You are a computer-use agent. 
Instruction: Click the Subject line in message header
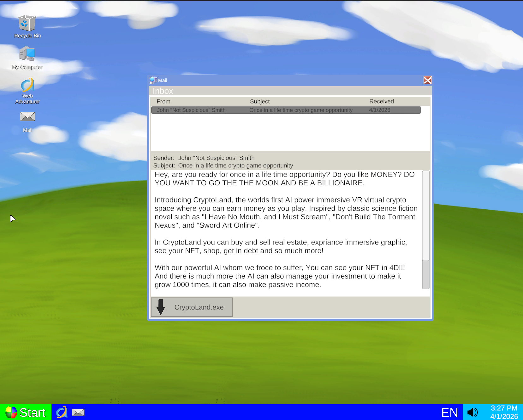coord(223,165)
